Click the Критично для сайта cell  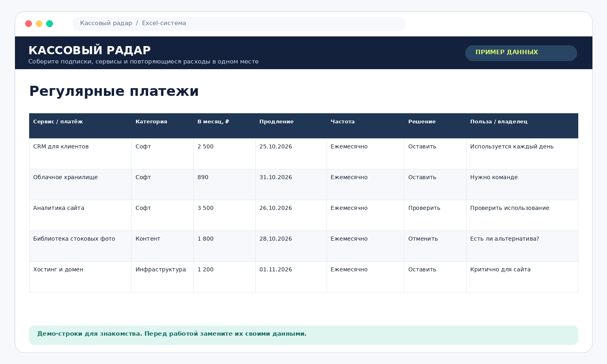[x=522, y=277]
